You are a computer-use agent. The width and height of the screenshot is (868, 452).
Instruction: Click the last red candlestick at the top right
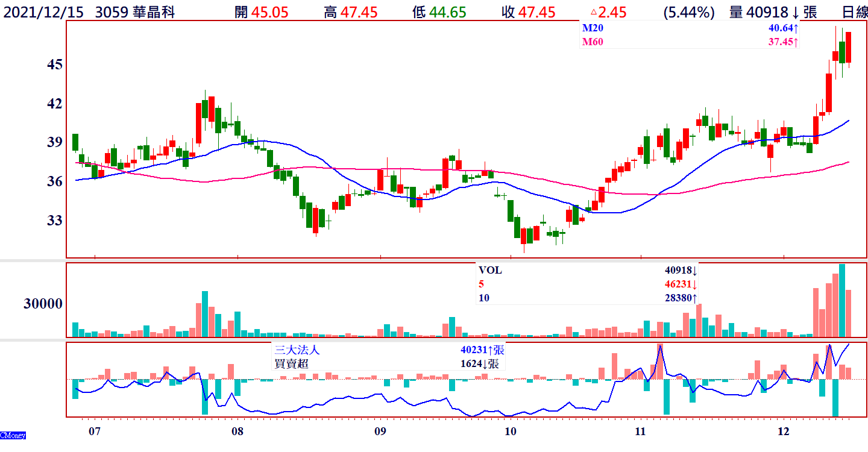pos(848,47)
